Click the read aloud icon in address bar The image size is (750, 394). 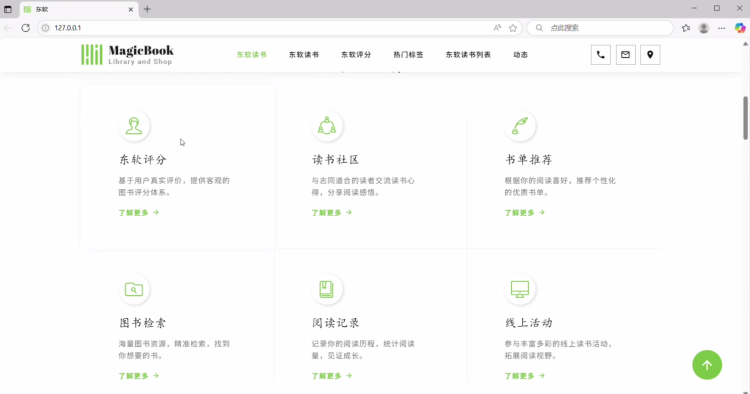click(497, 28)
